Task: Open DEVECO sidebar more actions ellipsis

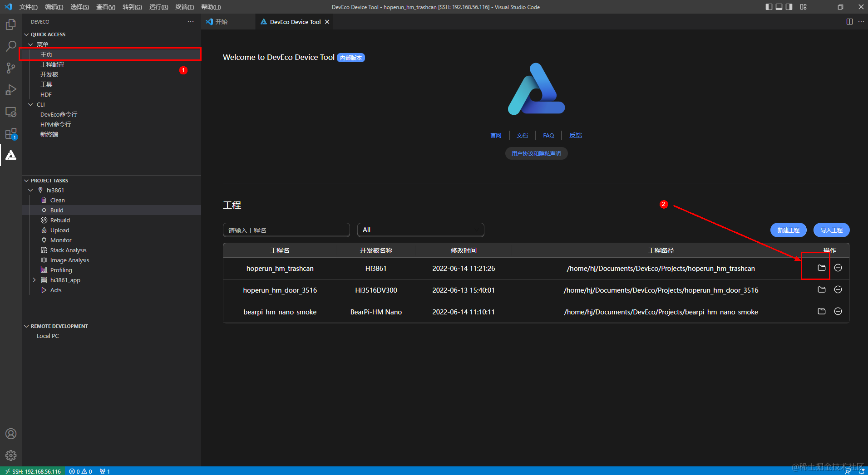Action: click(x=191, y=22)
